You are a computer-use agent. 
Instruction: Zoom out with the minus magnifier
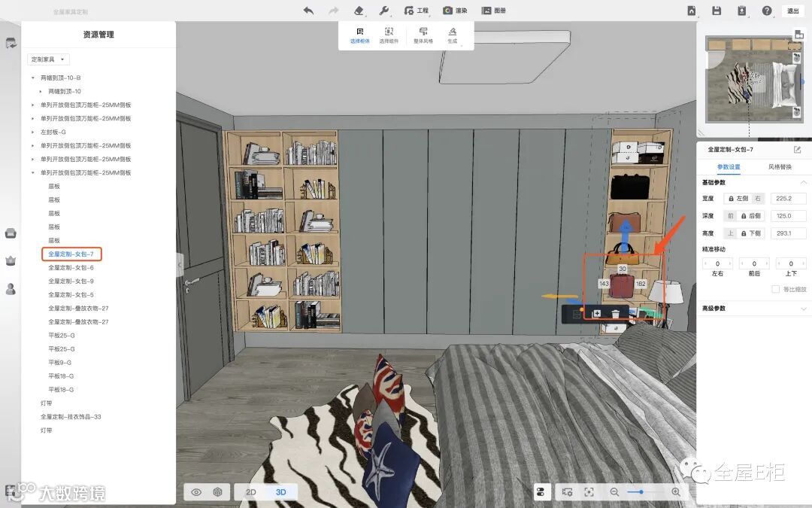(x=614, y=492)
